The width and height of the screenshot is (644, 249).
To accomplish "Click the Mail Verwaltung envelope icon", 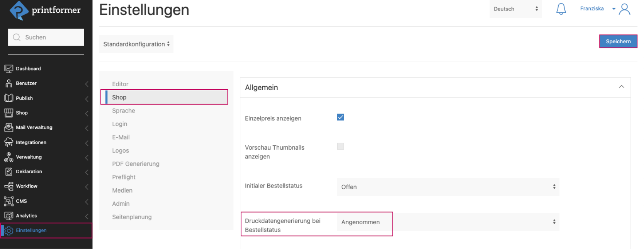I will pyautogui.click(x=8, y=128).
